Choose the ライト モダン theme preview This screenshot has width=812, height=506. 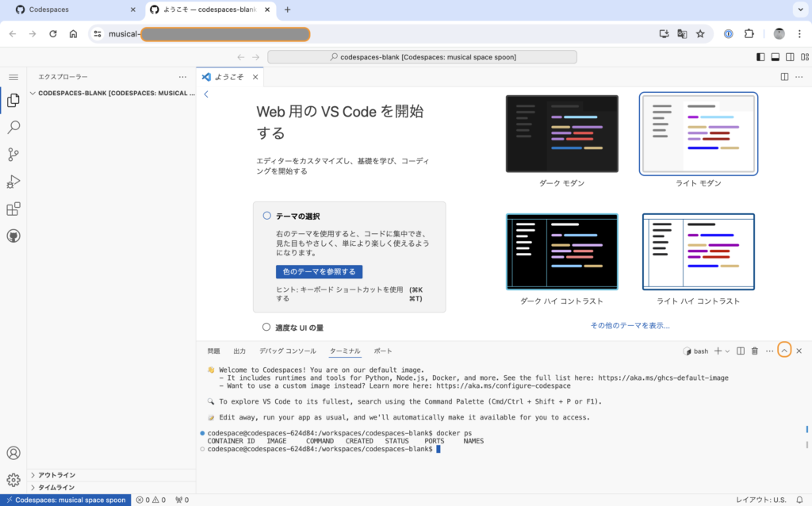pos(698,133)
